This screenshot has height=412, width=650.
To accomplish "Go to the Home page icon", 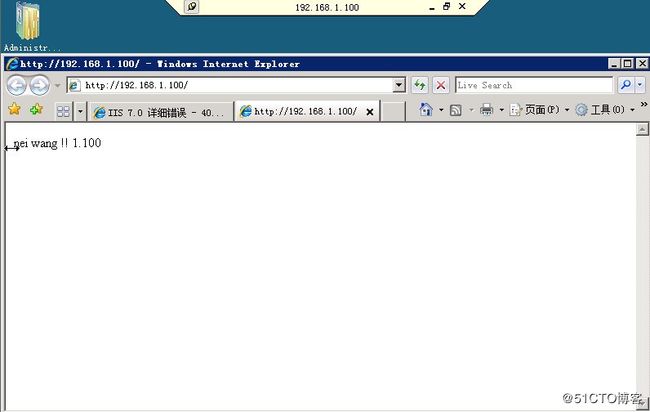I will tap(426, 109).
